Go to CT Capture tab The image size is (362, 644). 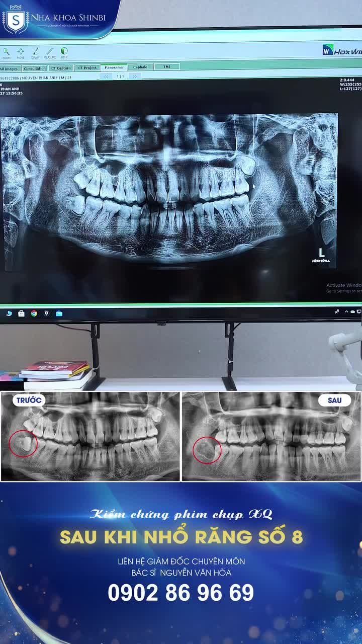click(61, 68)
